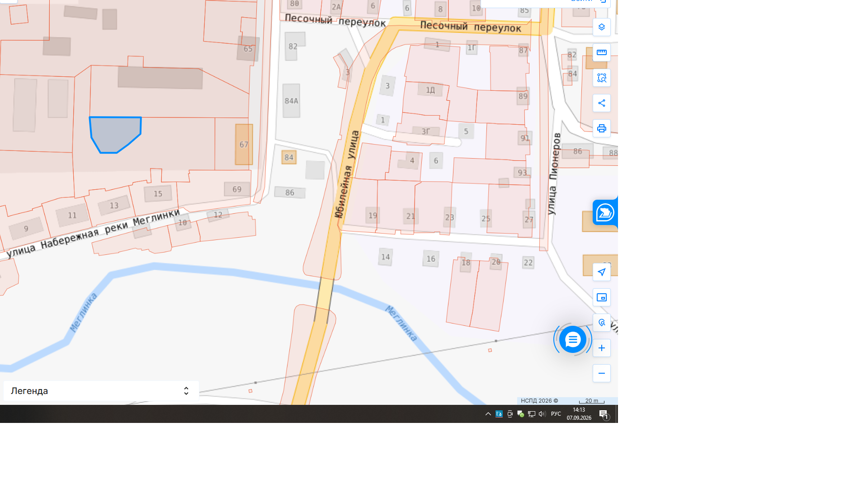Activate the ruler measurement tool
Image resolution: width=868 pixels, height=488 pixels.
(601, 52)
